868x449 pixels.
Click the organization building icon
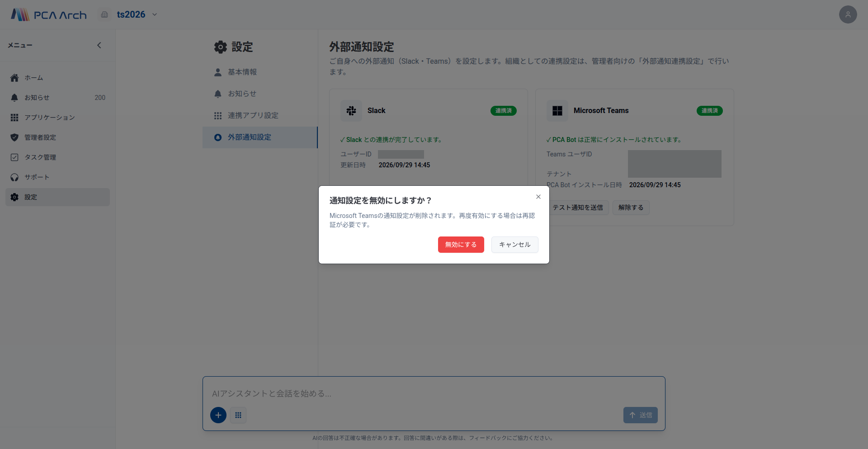tap(104, 14)
